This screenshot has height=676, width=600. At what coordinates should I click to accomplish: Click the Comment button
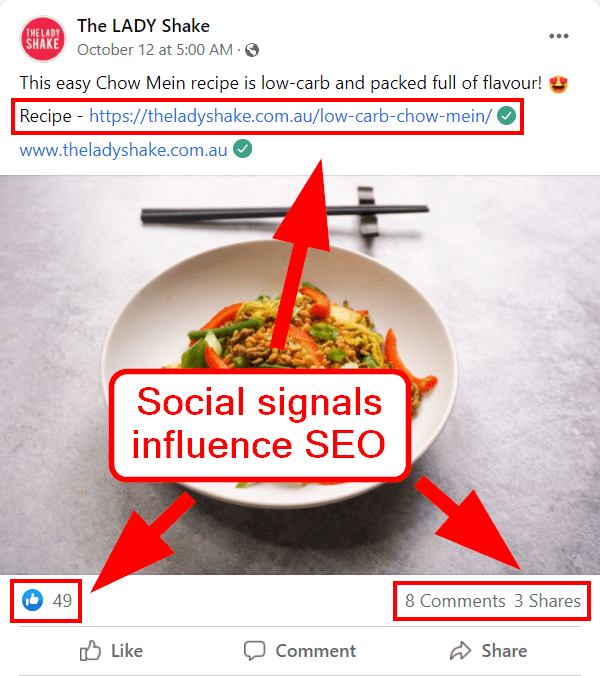[x=300, y=651]
